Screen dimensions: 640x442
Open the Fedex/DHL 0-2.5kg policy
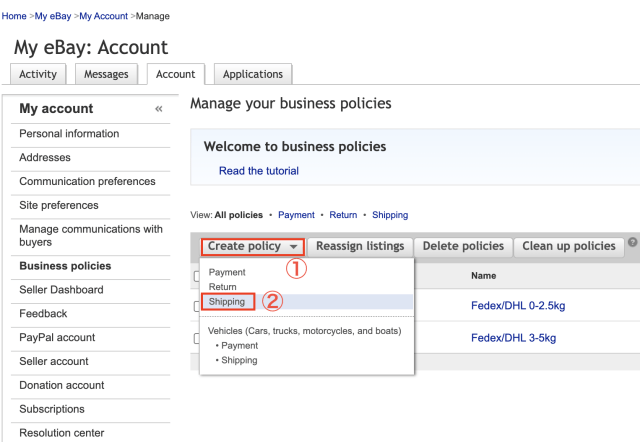[518, 306]
